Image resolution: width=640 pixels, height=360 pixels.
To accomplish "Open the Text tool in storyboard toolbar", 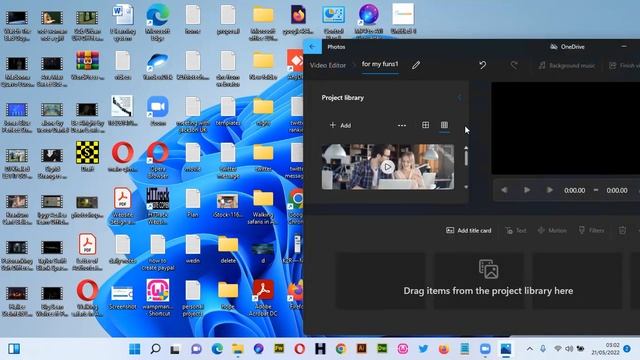I will coord(516,231).
